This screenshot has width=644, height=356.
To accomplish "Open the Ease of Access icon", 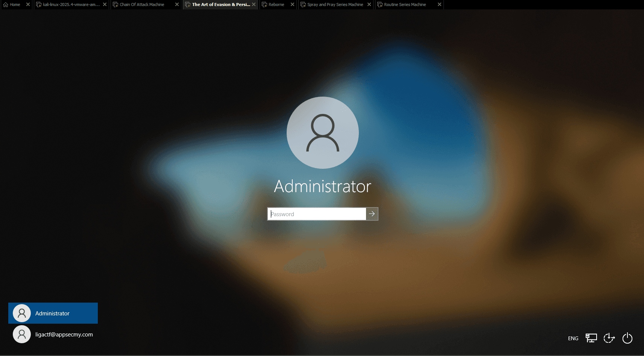I will point(609,338).
